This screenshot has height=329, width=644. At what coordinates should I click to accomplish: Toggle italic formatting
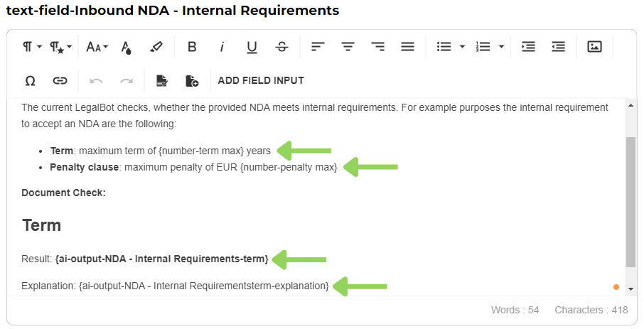pos(222,47)
